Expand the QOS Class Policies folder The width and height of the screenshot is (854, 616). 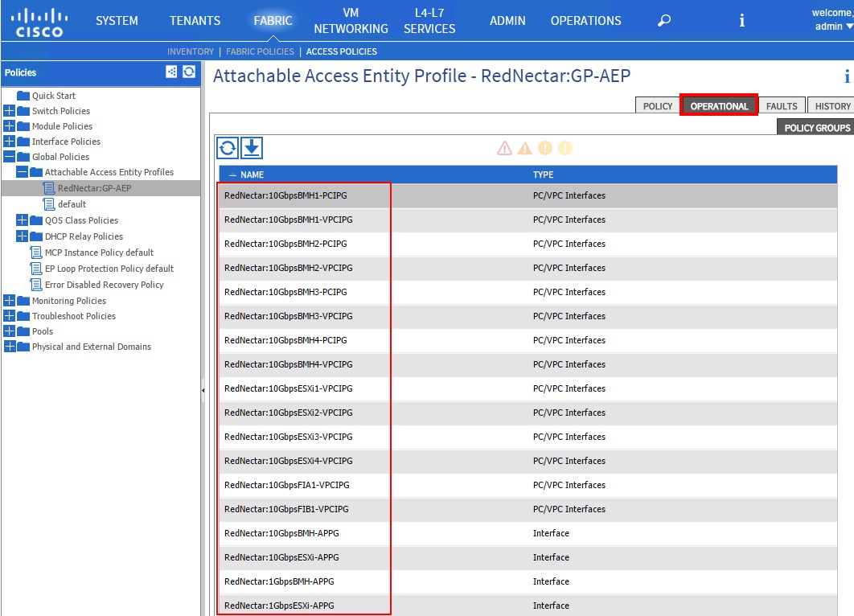click(x=23, y=220)
